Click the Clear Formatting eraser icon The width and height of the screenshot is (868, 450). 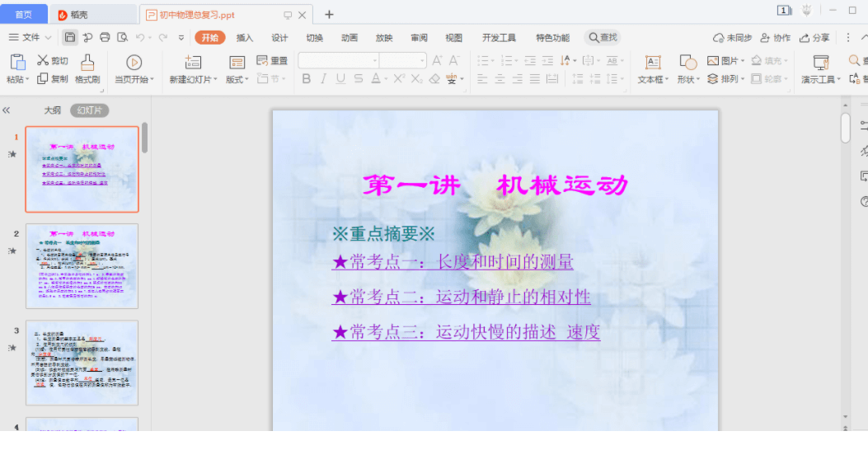point(434,78)
